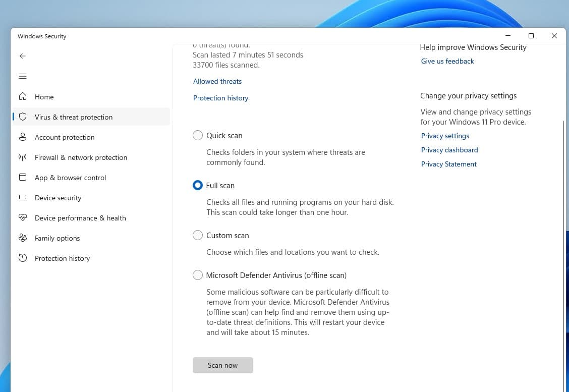This screenshot has width=569, height=392.
Task: Select the Custom scan option
Action: pos(198,236)
